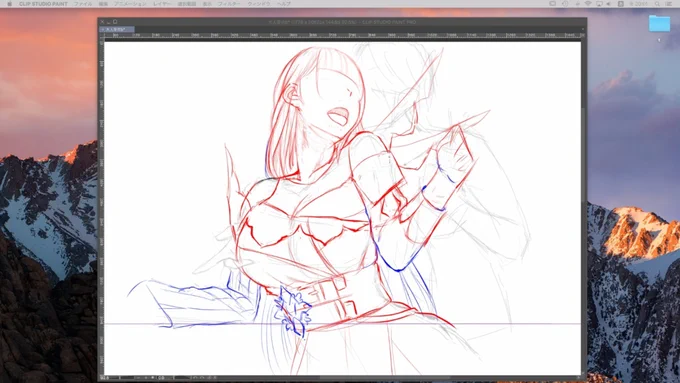Open the 編集 (Edit) menu
Image resolution: width=680 pixels, height=383 pixels.
[x=103, y=3]
